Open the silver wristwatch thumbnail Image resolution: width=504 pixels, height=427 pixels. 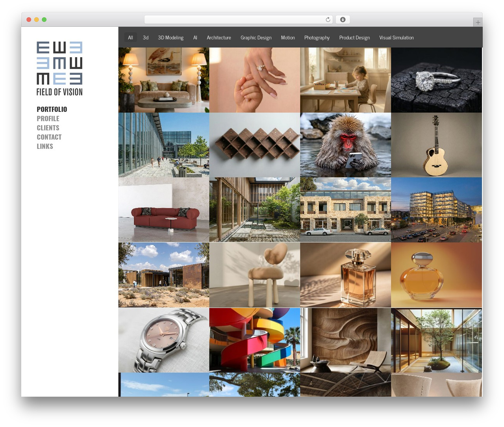click(164, 340)
